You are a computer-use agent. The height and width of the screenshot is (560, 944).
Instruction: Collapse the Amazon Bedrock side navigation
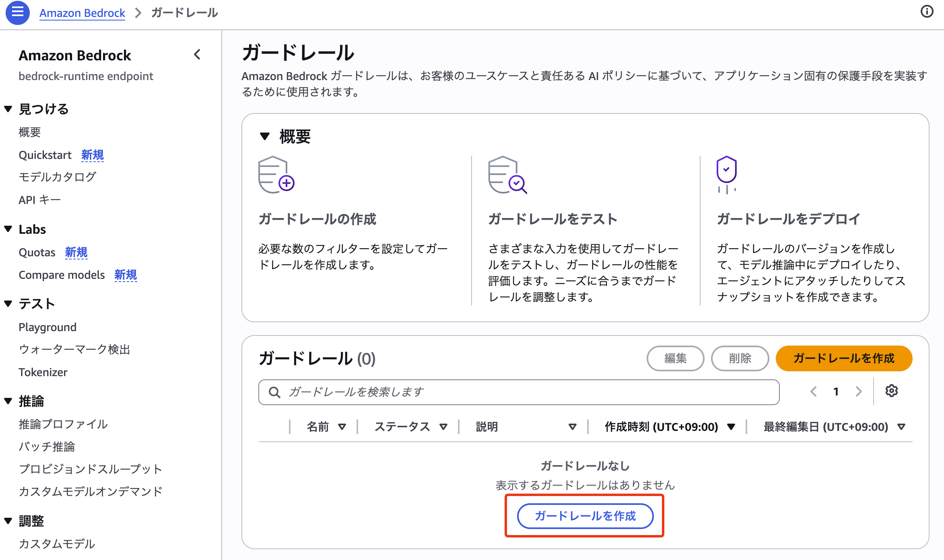[x=197, y=55]
